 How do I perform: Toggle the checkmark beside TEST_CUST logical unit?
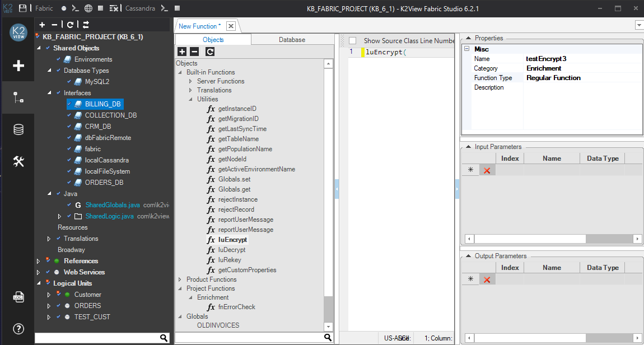tap(58, 317)
